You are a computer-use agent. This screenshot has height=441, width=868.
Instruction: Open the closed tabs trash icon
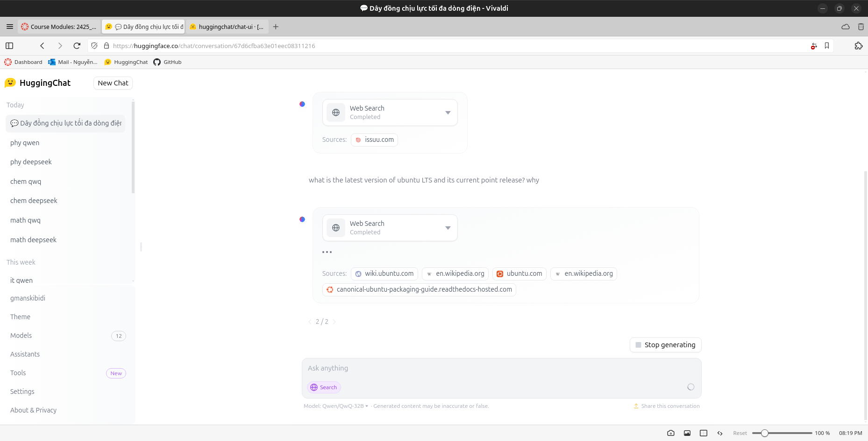click(x=861, y=27)
